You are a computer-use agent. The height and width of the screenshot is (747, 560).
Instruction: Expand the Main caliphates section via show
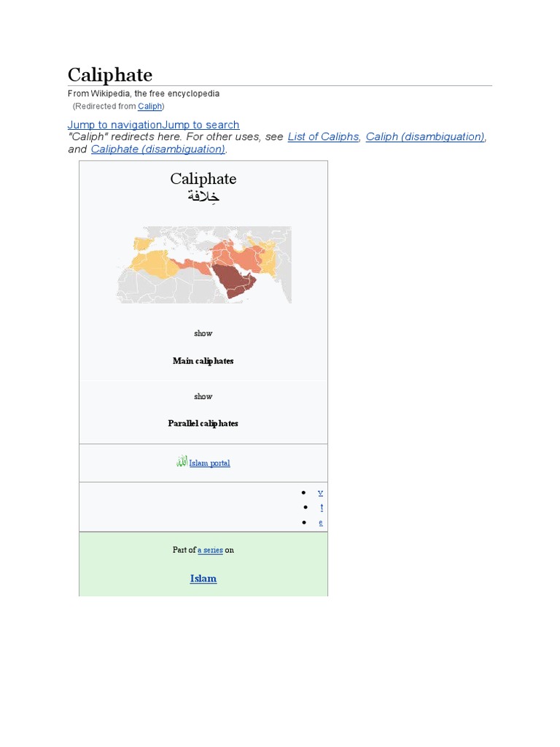coord(203,333)
